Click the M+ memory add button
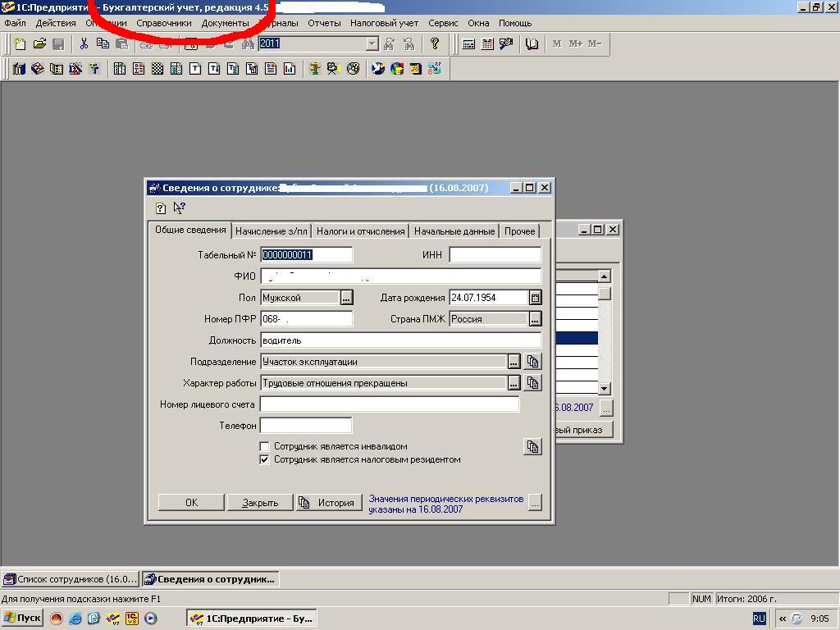 (x=575, y=44)
